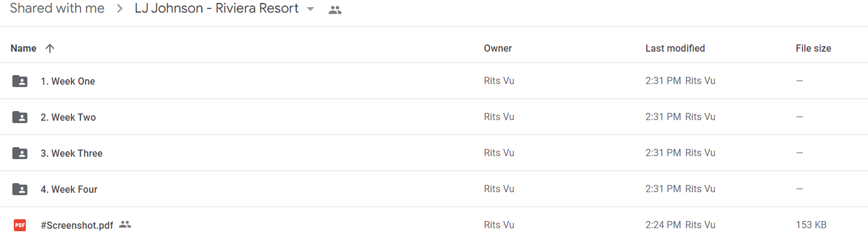Viewport: 868px width, 239px height.
Task: Select the 3. Week Three folder row
Action: [x=434, y=153]
